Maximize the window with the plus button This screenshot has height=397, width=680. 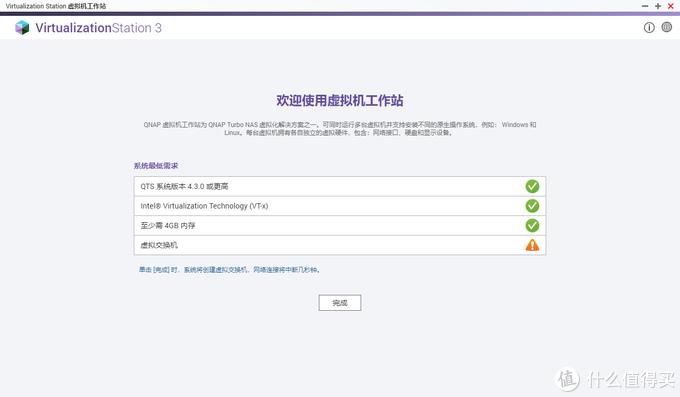pos(658,6)
